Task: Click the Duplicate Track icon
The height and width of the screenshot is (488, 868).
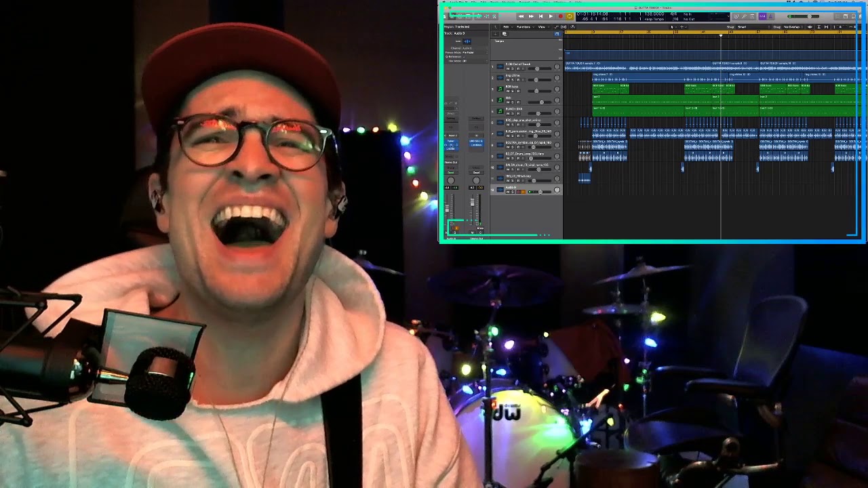Action: pyautogui.click(x=505, y=34)
